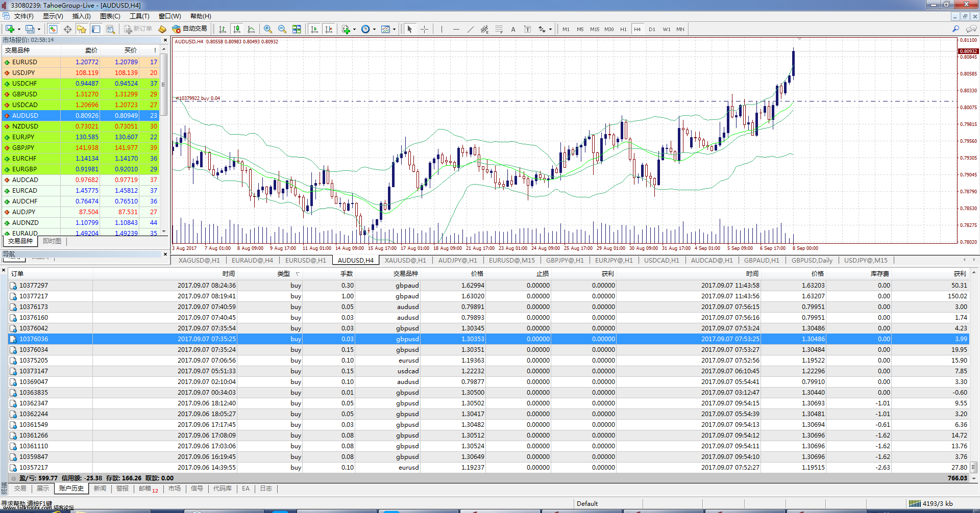Open the XAUUSD@,H1 chart tab
This screenshot has height=513, width=980.
point(405,260)
